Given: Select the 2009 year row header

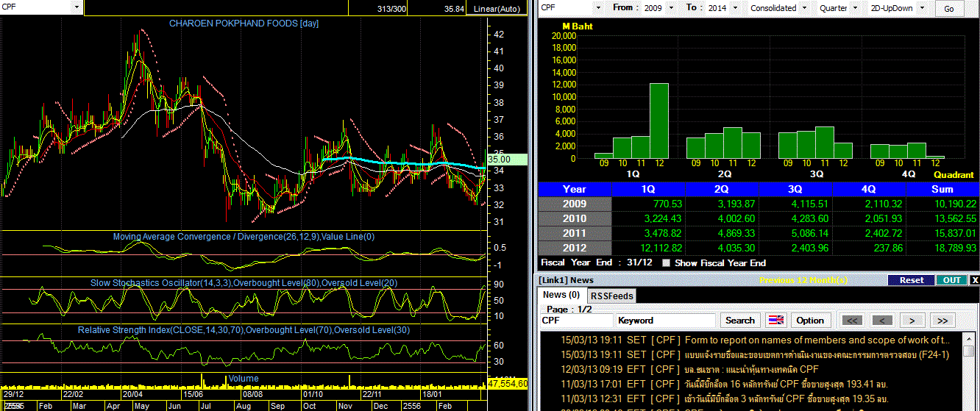Looking at the screenshot, I should (575, 204).
